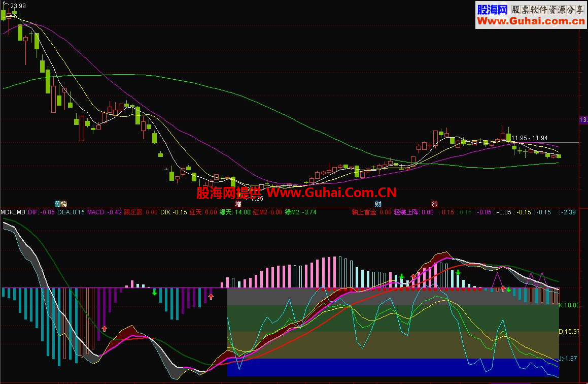The image size is (588, 384).
Task: Click the 跟庄器: 0.00 readout
Action: (141, 212)
